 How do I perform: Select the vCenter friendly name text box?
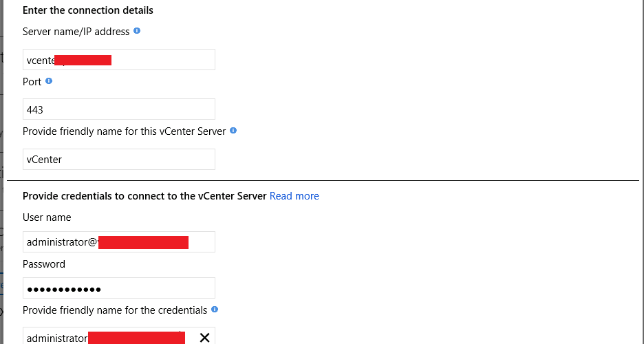coord(118,159)
